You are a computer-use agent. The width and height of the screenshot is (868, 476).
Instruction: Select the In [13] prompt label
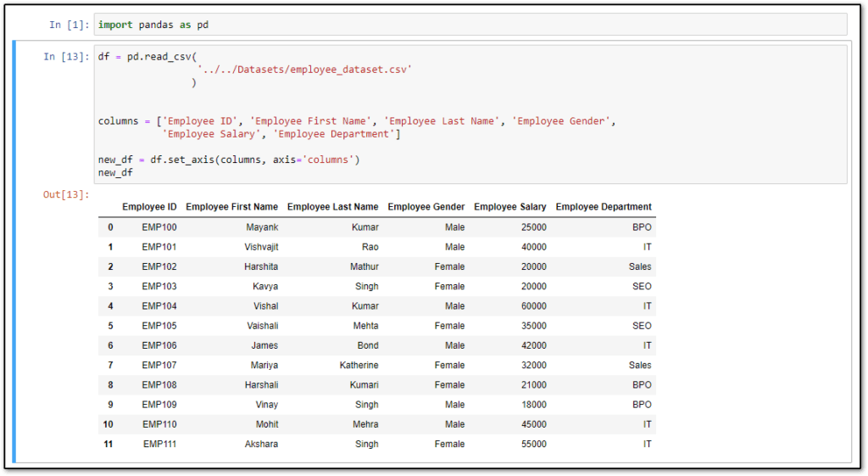[x=66, y=57]
